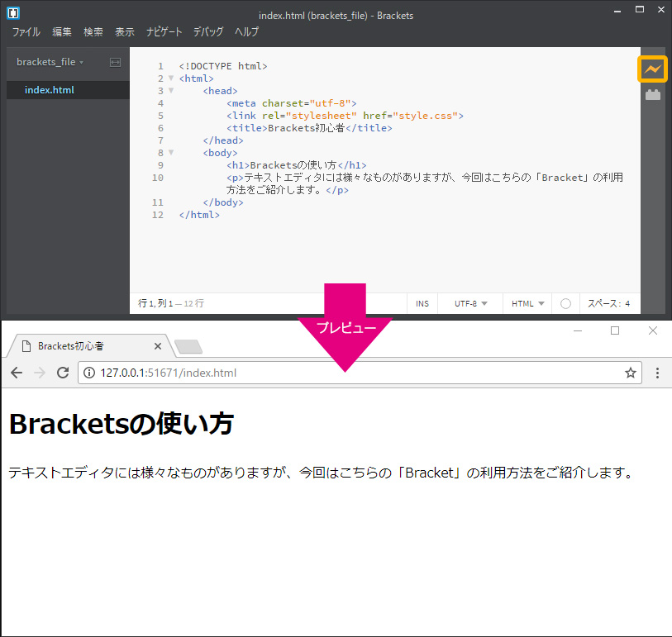Click the site info icon in the address bar
The image size is (672, 637).
[x=88, y=373]
